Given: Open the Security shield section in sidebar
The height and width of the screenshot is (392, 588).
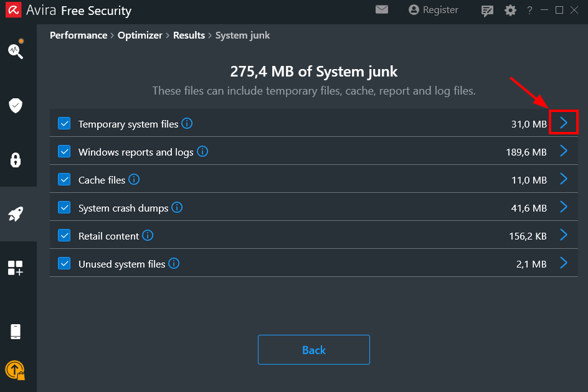Looking at the screenshot, I should click(16, 105).
